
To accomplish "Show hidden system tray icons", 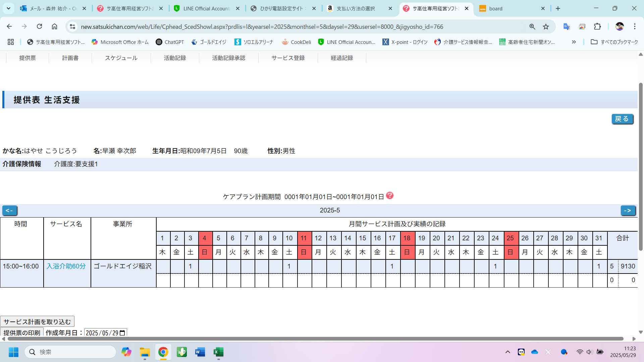I will (x=507, y=352).
